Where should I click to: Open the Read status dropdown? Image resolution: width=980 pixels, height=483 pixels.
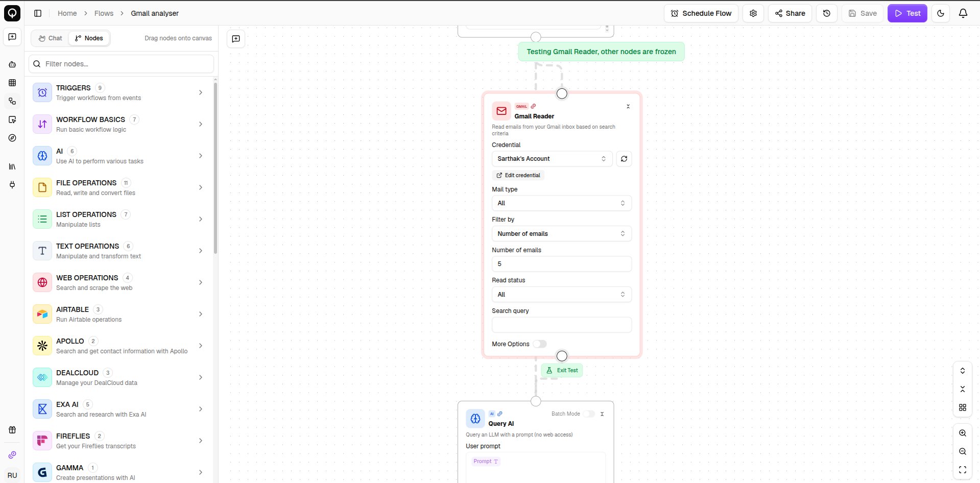click(562, 295)
